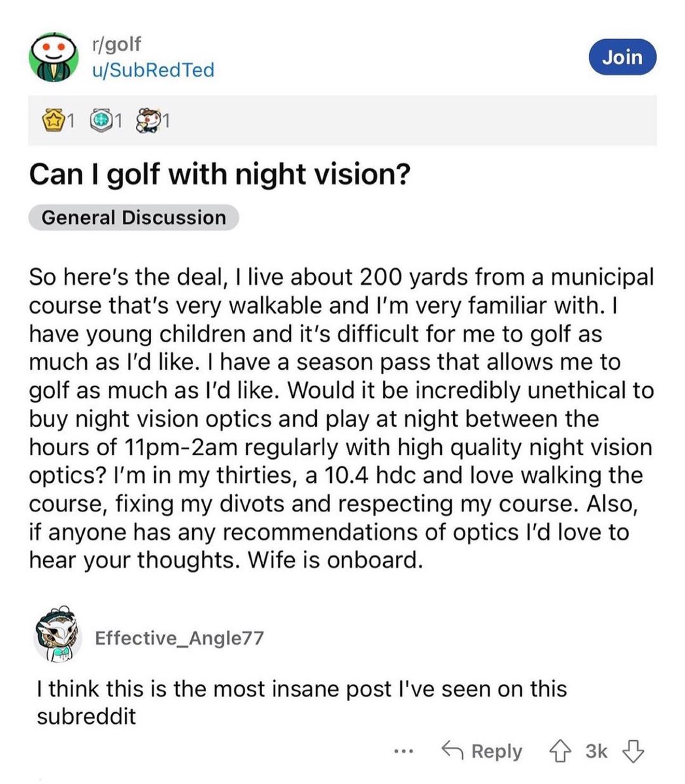Click the 'most insane post' comment text
This screenshot has height=784, width=685.
coord(301,702)
